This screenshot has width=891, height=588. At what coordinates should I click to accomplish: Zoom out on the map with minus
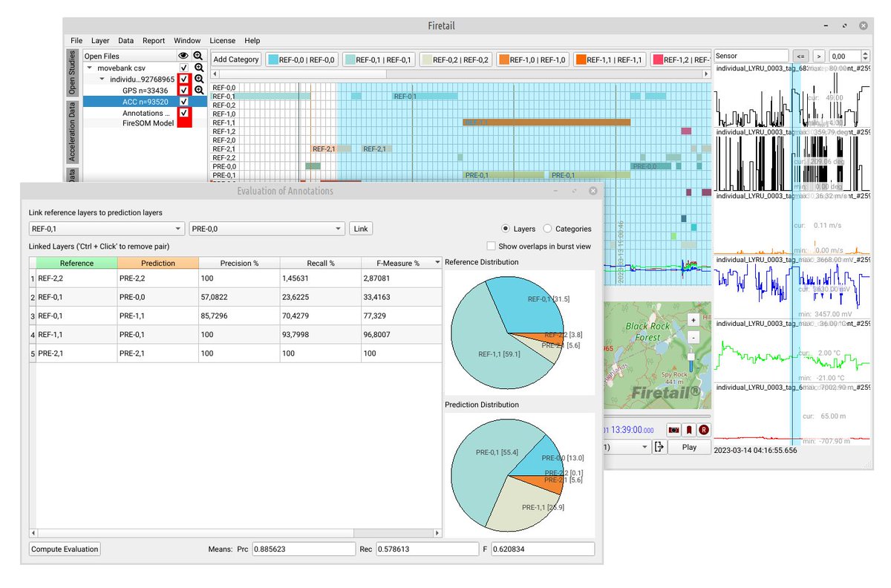tap(693, 336)
